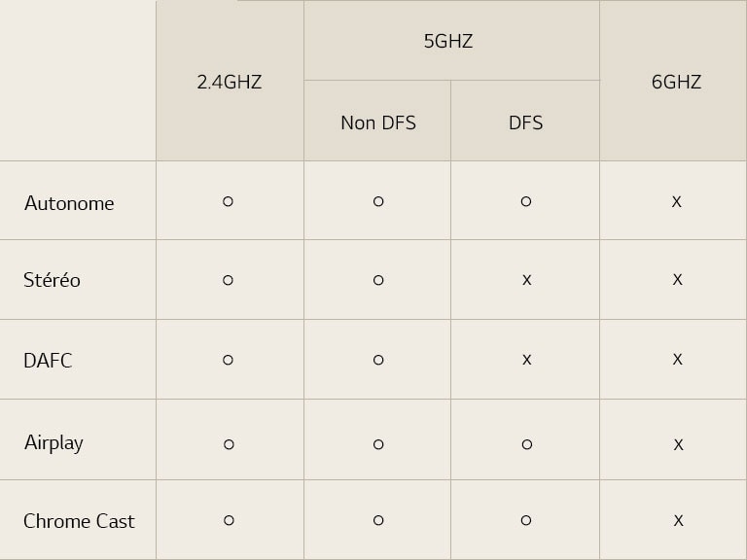Click the X mark for Autonome 6GHZ
Screen dimensions: 747x560
[x=677, y=202]
